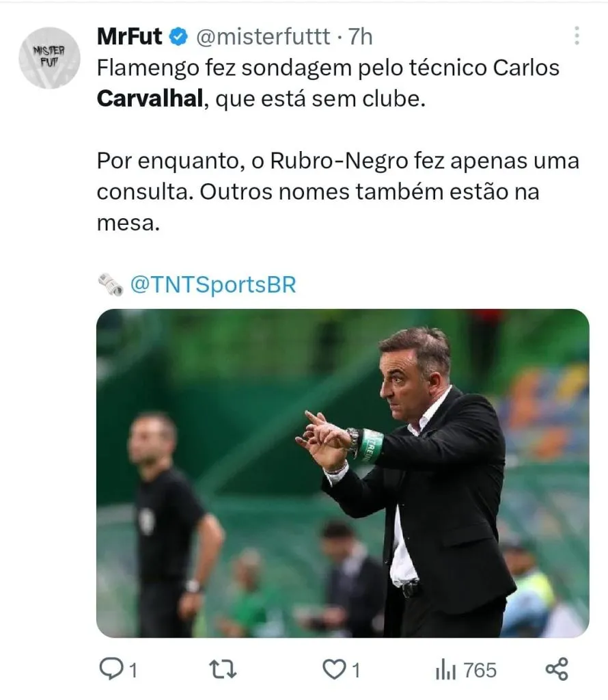View tweet analytics bar chart icon
The height and width of the screenshot is (700, 608).
pyautogui.click(x=445, y=670)
